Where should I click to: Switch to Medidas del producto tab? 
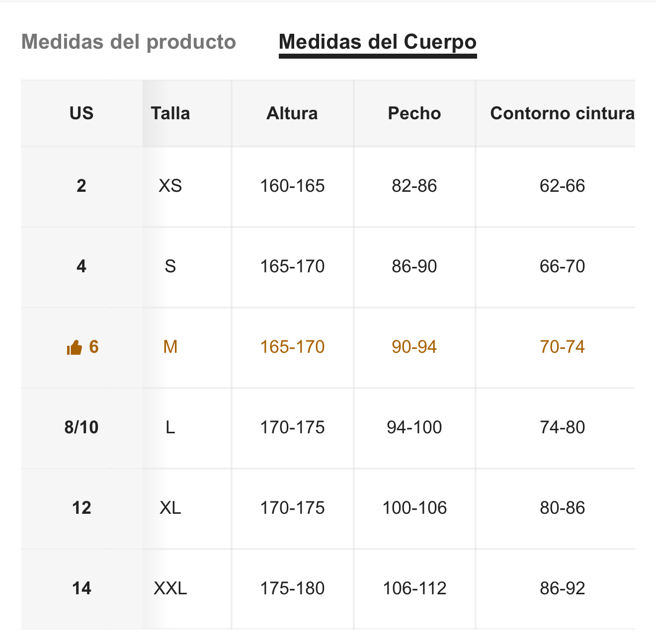click(129, 42)
